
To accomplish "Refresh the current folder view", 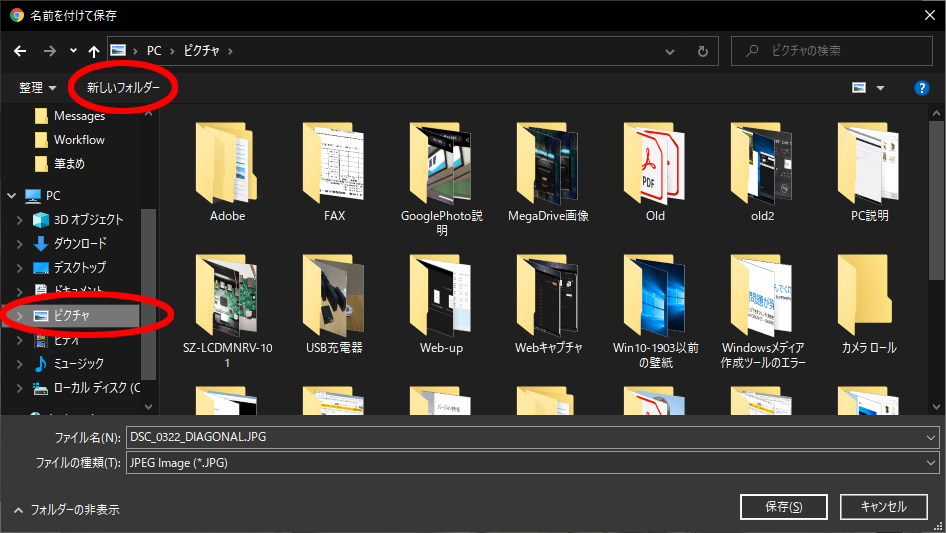I will 703,50.
